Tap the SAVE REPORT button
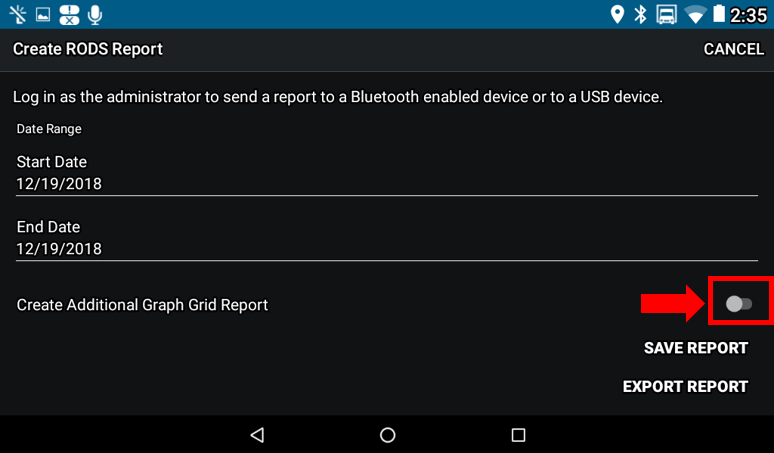This screenshot has width=774, height=453. click(696, 348)
